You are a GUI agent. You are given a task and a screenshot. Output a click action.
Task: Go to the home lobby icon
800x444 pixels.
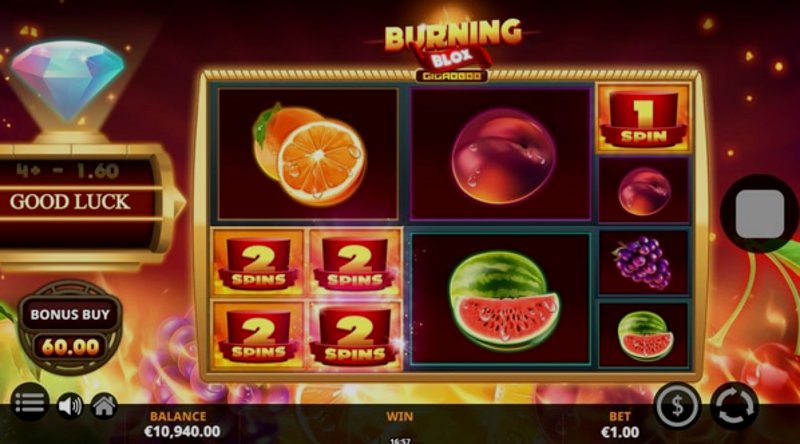coord(104,406)
